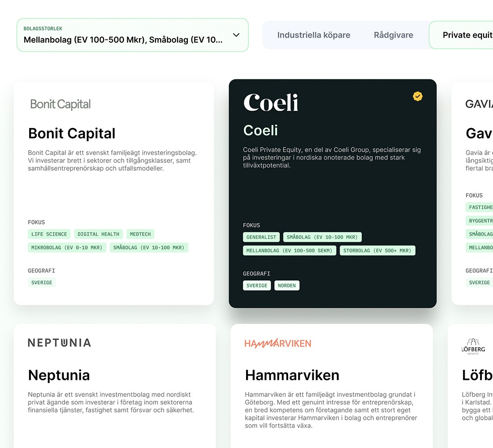Click the Bonit Capital logo
This screenshot has width=493, height=448.
coord(61,104)
